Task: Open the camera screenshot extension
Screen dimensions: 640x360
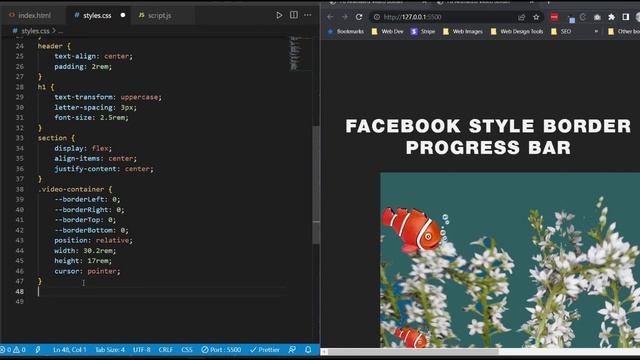Action: point(597,17)
